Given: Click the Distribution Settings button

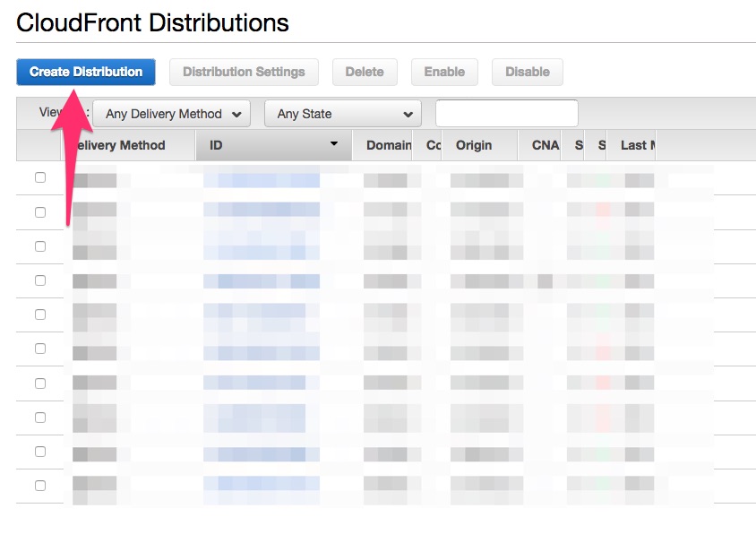Looking at the screenshot, I should point(244,72).
